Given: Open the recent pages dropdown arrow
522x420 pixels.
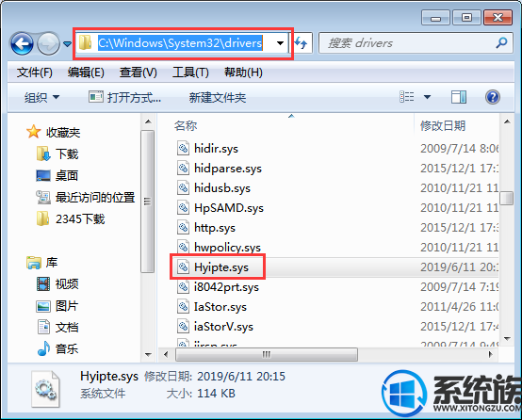Looking at the screenshot, I should [67, 43].
